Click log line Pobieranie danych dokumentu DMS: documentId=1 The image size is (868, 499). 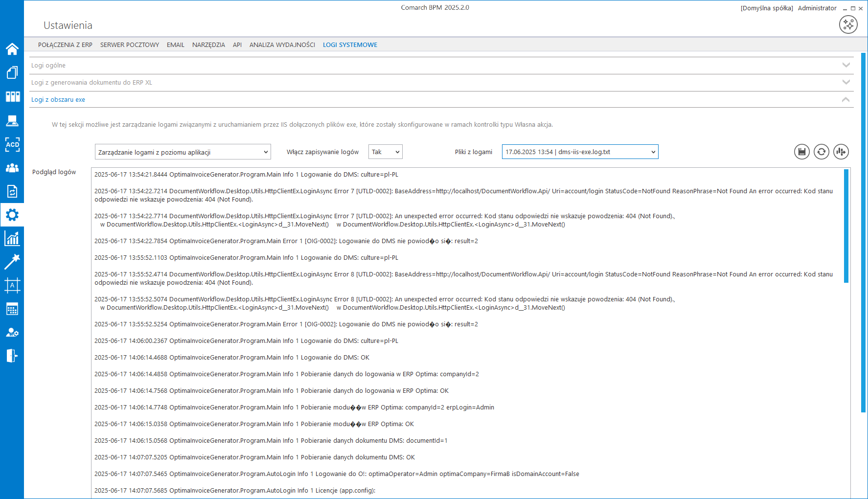271,441
